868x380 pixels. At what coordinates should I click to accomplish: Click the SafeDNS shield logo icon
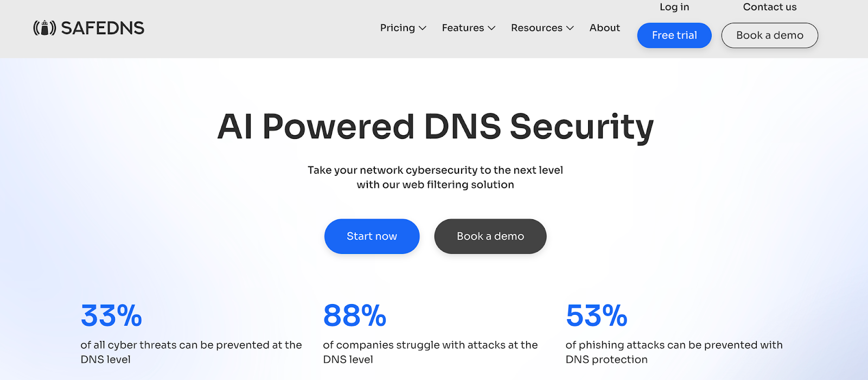[44, 28]
